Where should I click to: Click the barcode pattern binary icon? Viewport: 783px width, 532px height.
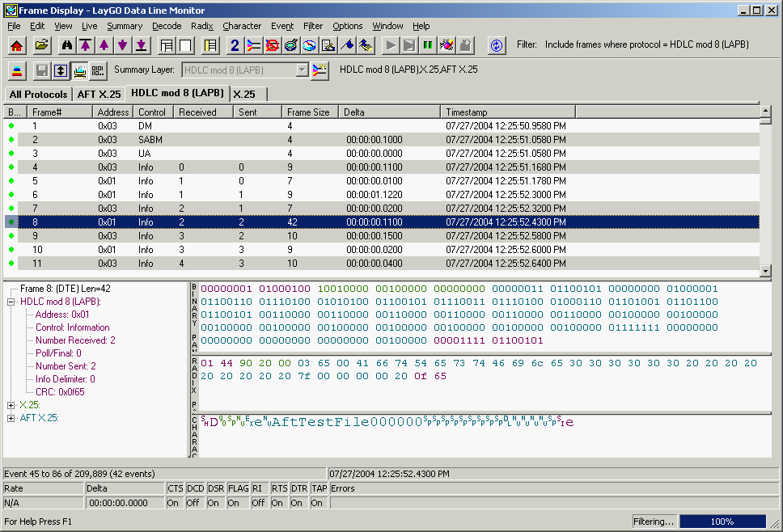98,71
